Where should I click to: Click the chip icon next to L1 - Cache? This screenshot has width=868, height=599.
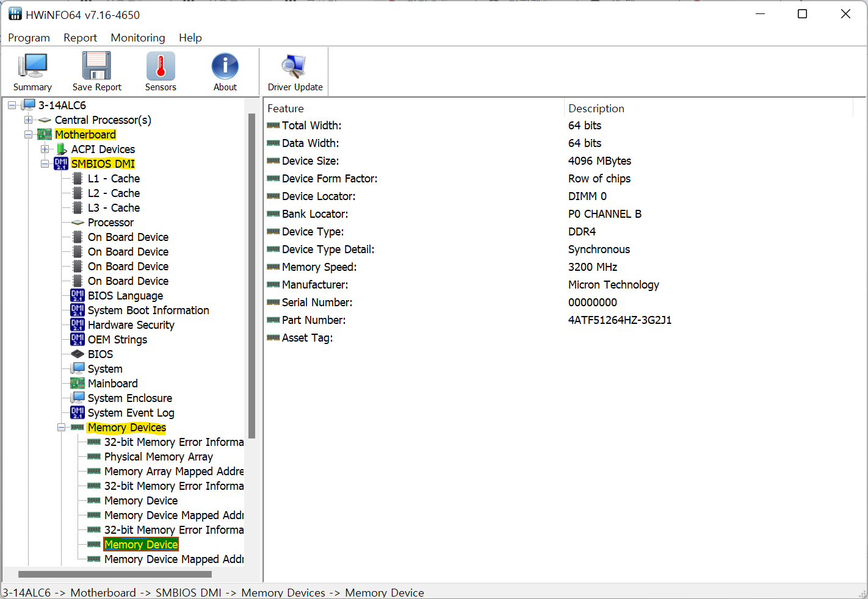[78, 178]
